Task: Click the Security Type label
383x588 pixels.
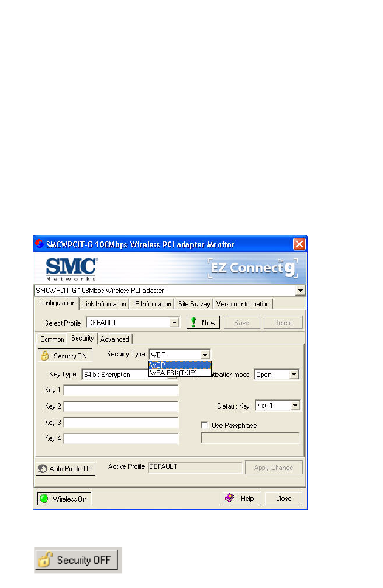Action: [126, 354]
